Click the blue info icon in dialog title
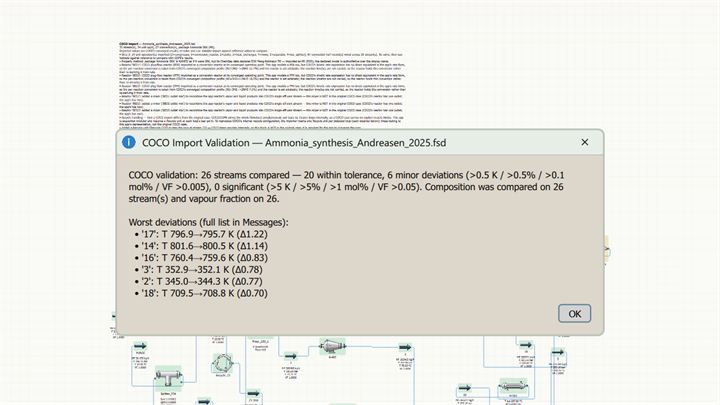The image size is (720, 405). 129,142
